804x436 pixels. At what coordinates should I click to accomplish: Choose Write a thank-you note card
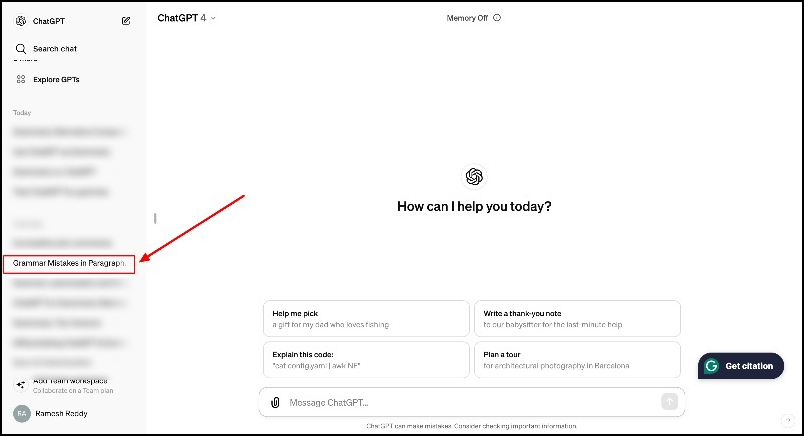point(577,319)
